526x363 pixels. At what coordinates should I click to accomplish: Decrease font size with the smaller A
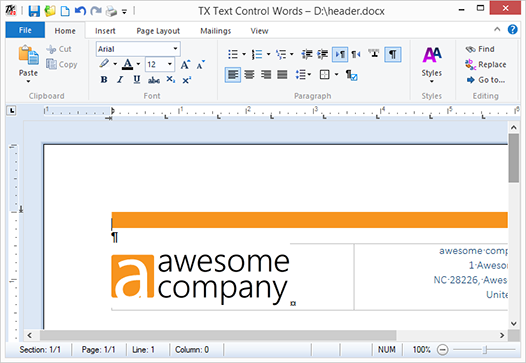201,64
